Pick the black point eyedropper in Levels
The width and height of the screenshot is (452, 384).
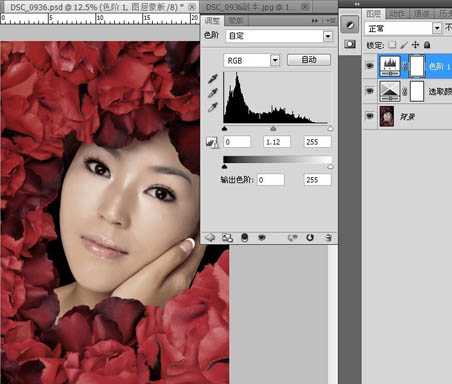point(213,79)
